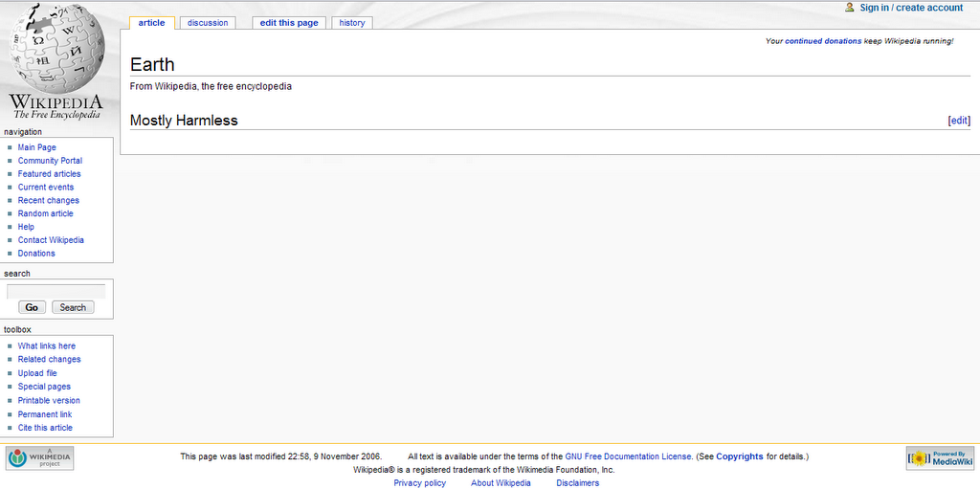Screen dimensions: 980x489
Task: Click the user icon beside Sign in
Action: pos(850,8)
